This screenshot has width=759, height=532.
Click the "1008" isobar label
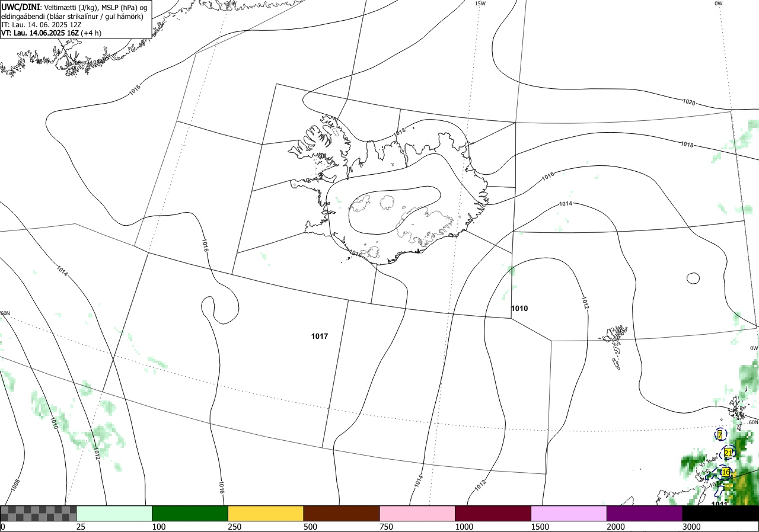16,486
